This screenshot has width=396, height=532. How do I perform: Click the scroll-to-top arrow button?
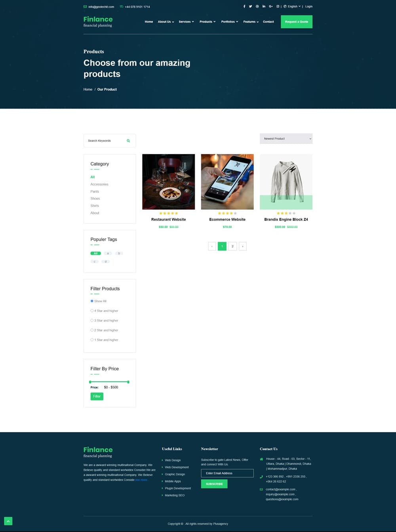(8, 521)
